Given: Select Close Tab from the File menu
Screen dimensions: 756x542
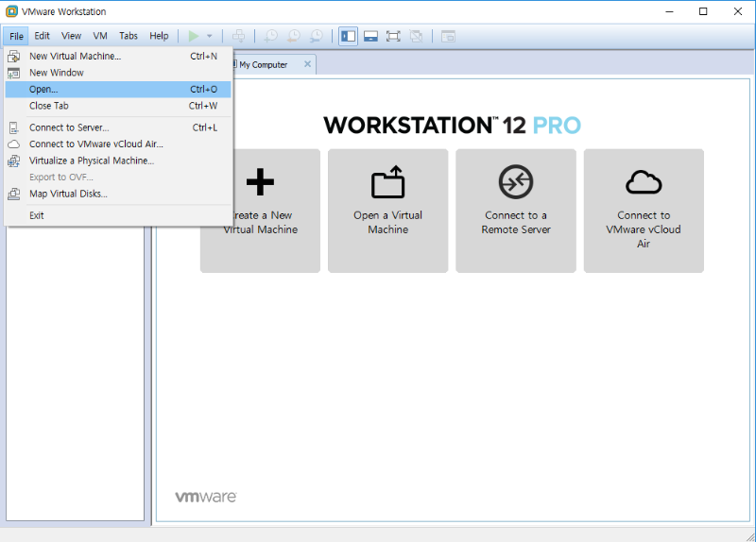Looking at the screenshot, I should point(48,106).
